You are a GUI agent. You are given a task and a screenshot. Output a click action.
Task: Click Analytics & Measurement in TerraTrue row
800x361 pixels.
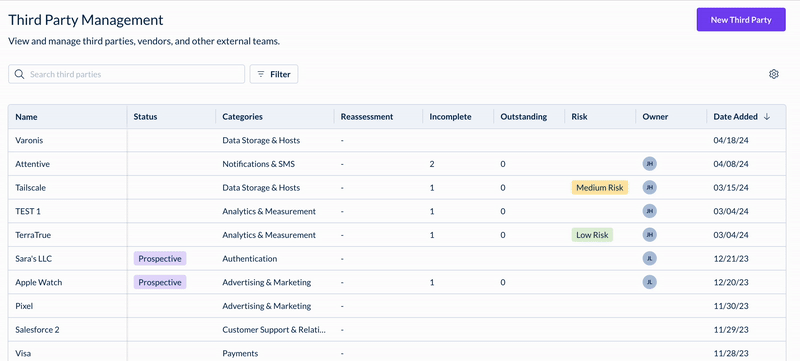click(269, 235)
